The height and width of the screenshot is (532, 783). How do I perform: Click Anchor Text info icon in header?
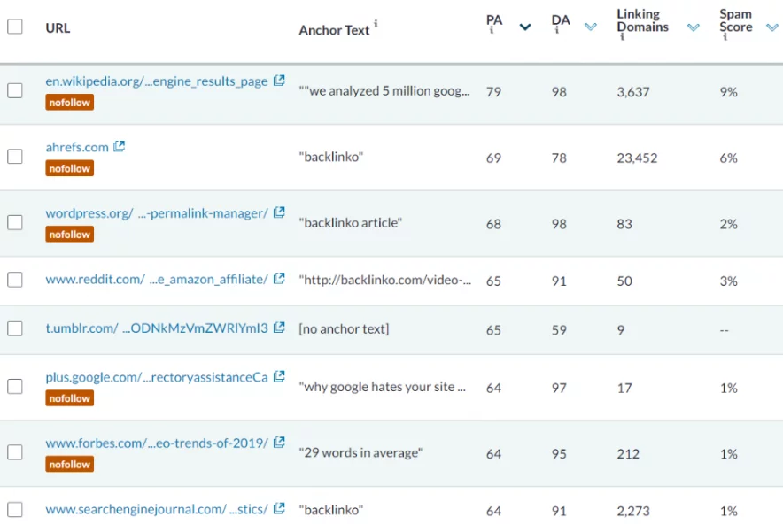pos(376,23)
